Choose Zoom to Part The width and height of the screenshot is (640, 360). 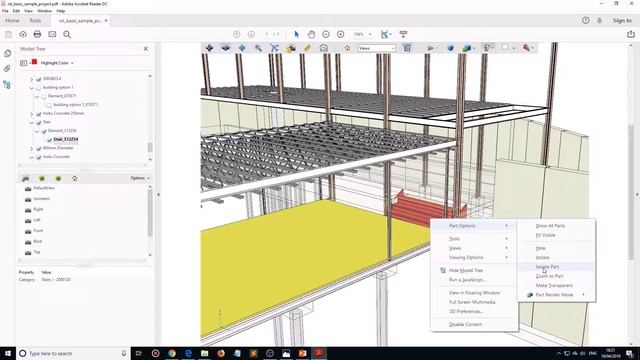coord(549,276)
